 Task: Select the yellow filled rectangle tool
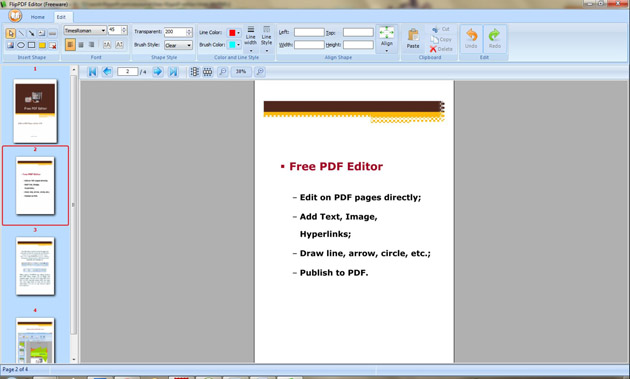pos(42,45)
